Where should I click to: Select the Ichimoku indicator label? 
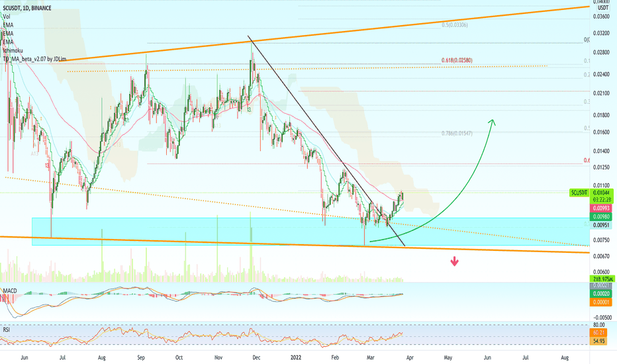pyautogui.click(x=13, y=50)
